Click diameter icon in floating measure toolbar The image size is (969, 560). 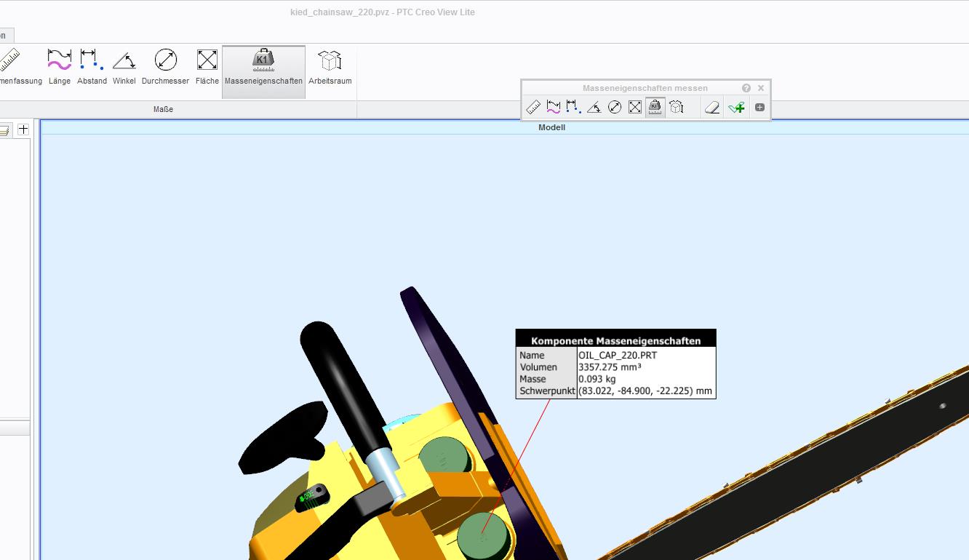click(615, 108)
